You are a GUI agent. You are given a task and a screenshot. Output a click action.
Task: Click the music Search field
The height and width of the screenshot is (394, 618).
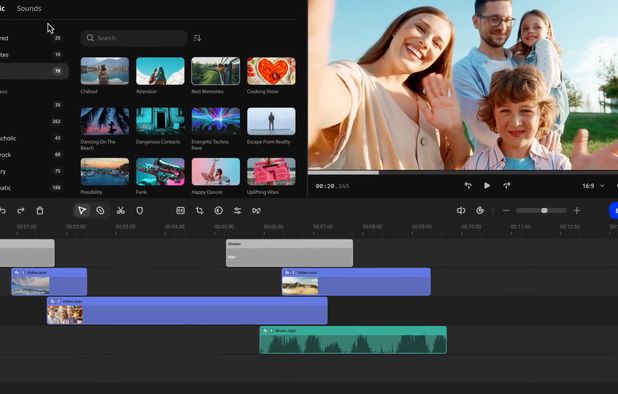pos(134,38)
